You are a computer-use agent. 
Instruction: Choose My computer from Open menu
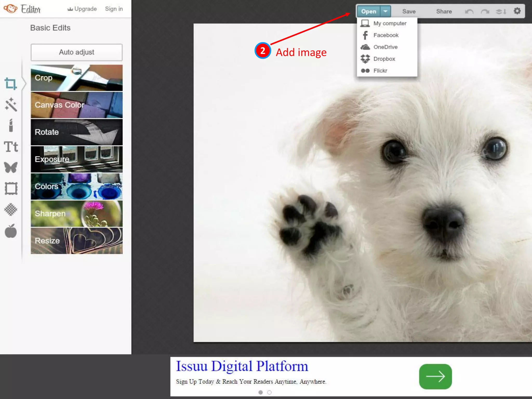(x=390, y=23)
